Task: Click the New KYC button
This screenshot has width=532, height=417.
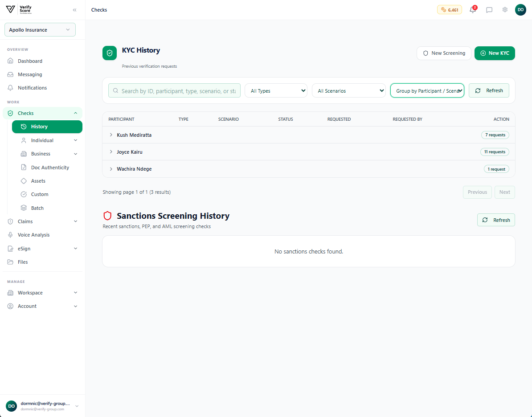Action: point(495,53)
